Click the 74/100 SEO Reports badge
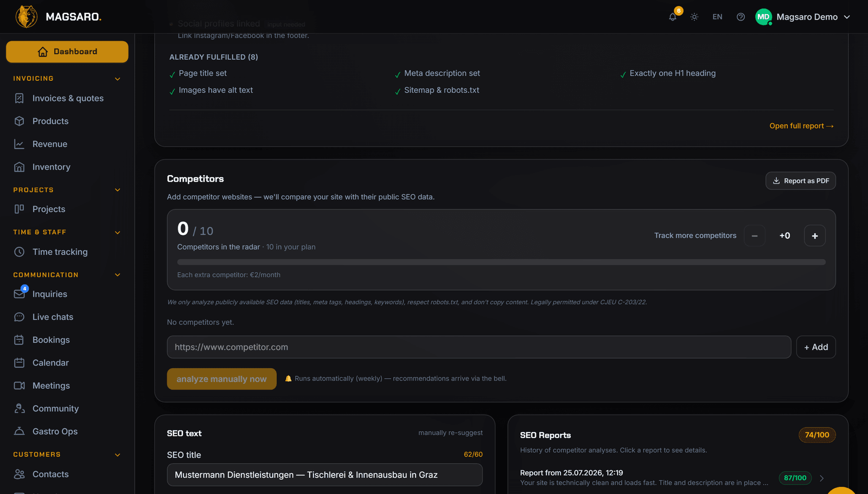This screenshot has height=494, width=868. tap(817, 435)
